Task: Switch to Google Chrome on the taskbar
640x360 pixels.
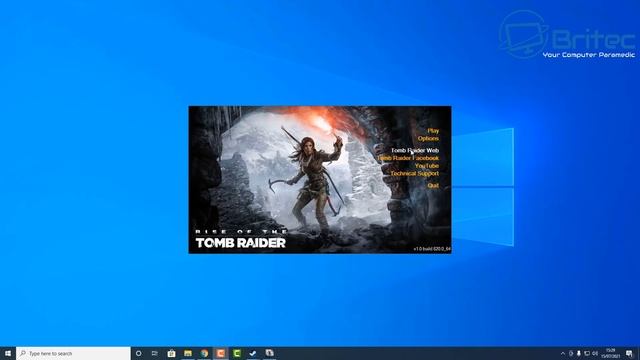Action: pos(204,353)
